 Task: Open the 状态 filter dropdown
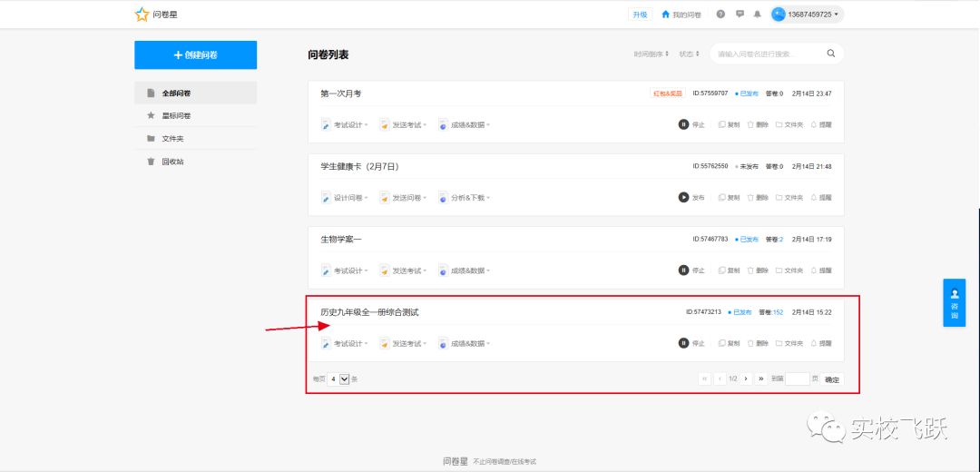(x=690, y=54)
